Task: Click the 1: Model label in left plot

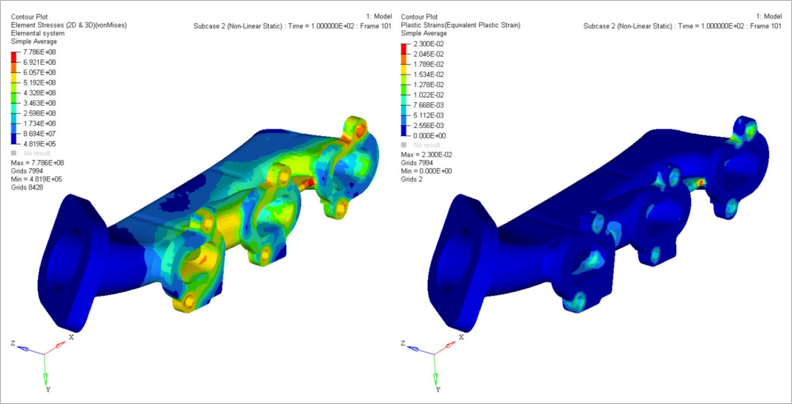Action: point(370,17)
